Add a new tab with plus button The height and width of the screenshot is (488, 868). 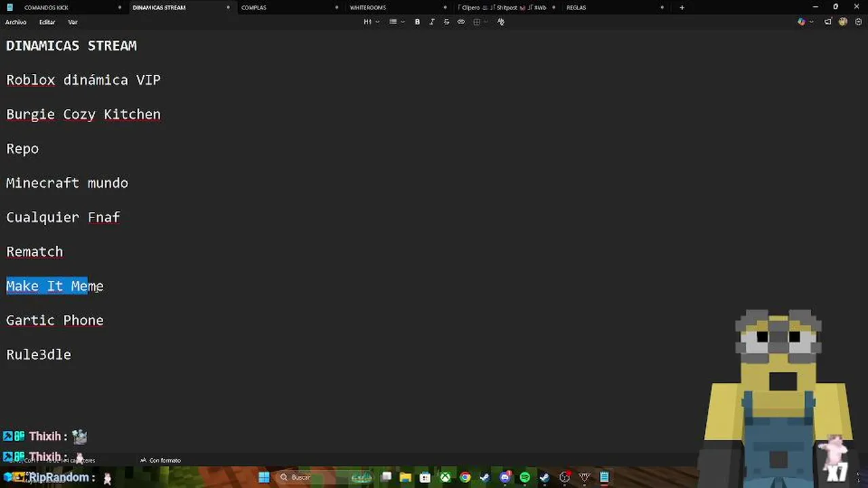click(682, 7)
